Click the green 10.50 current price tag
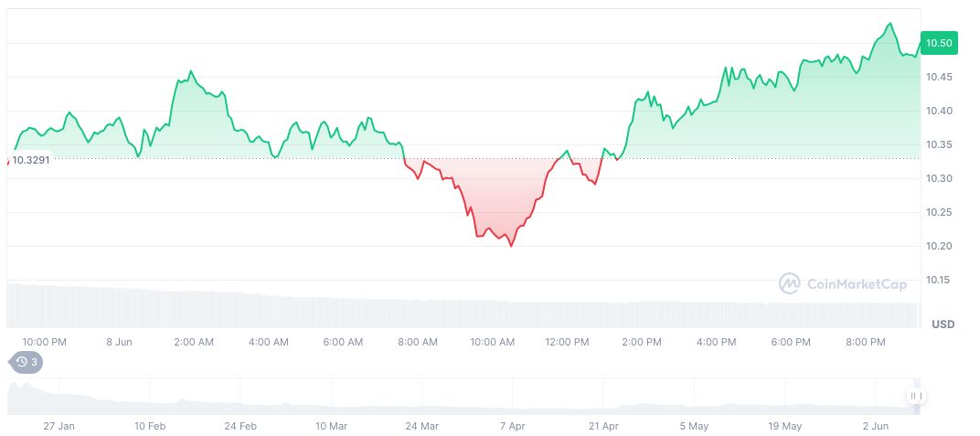The height and width of the screenshot is (436, 980). [939, 43]
